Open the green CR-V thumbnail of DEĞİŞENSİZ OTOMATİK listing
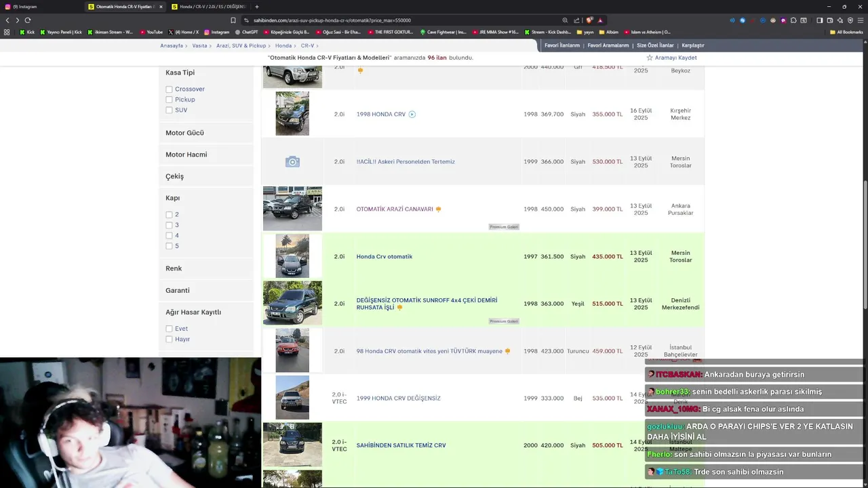This screenshot has height=488, width=868. point(292,303)
